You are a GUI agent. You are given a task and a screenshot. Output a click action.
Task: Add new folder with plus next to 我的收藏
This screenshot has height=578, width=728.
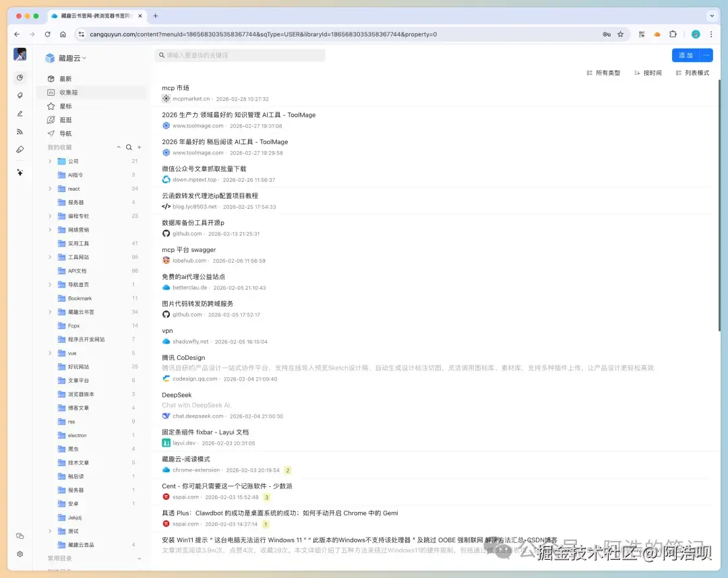pyautogui.click(x=140, y=147)
